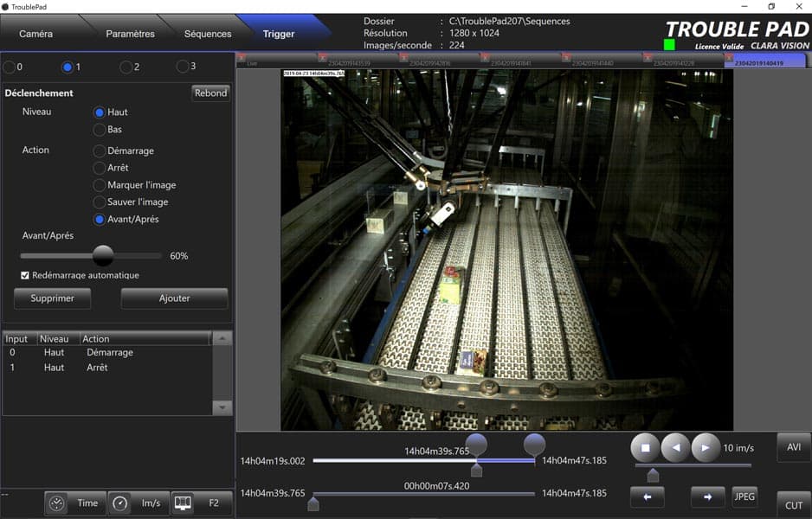Export the sequence as AVI
812x519 pixels.
[793, 447]
